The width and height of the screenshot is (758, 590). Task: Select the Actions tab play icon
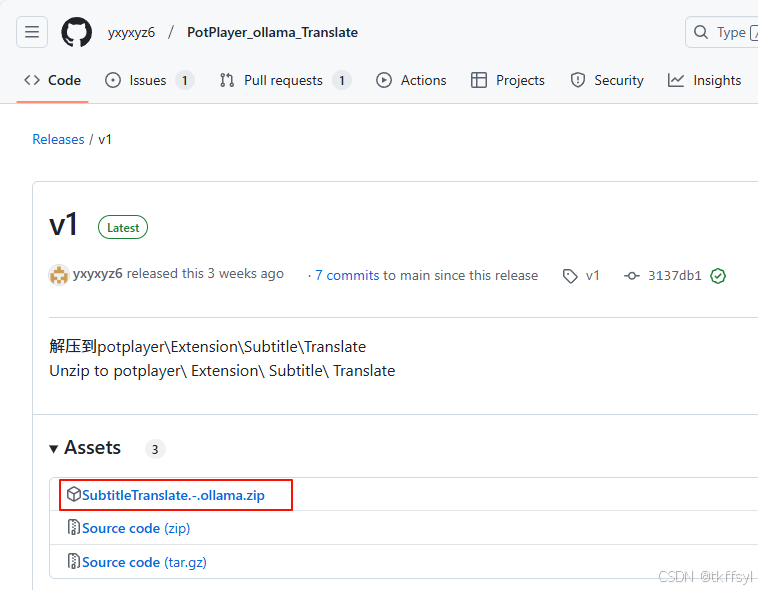tap(384, 80)
